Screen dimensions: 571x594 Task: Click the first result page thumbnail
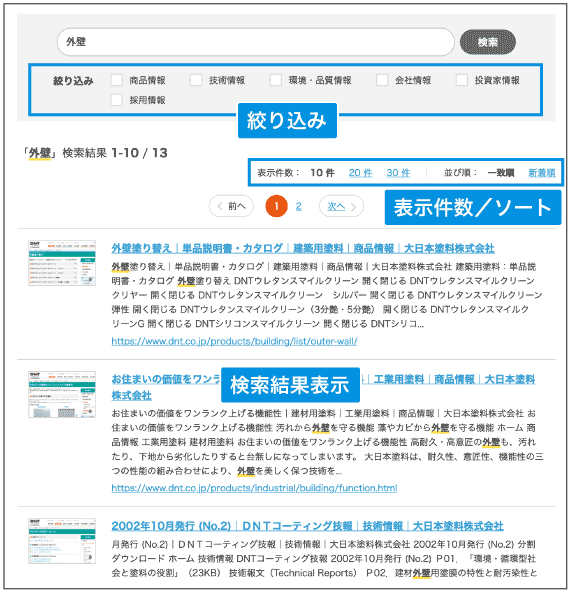pos(62,263)
